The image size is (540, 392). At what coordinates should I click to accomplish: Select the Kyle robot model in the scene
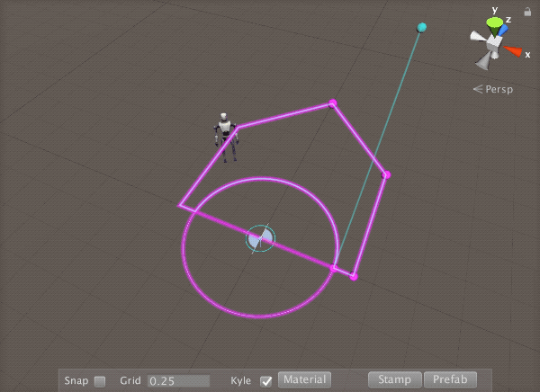click(225, 137)
